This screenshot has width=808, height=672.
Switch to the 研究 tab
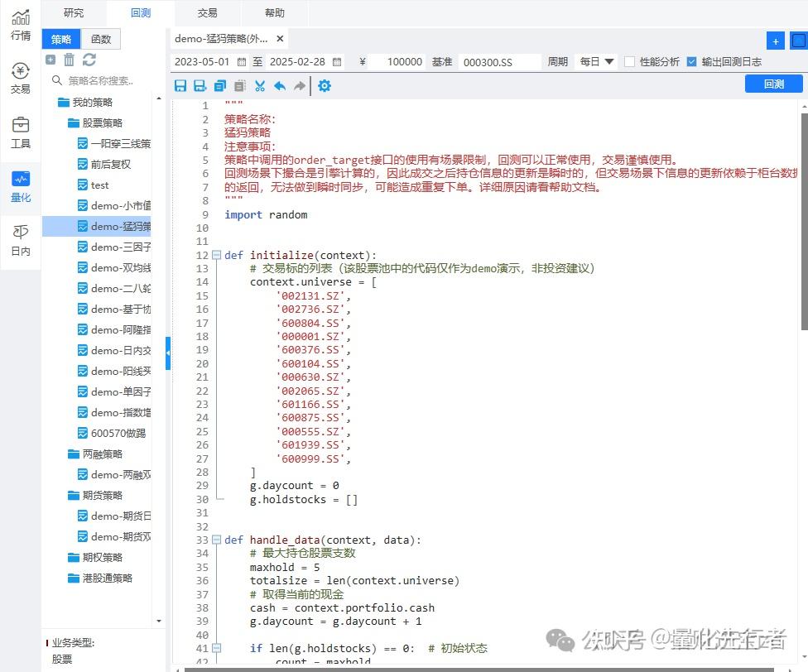(x=73, y=12)
